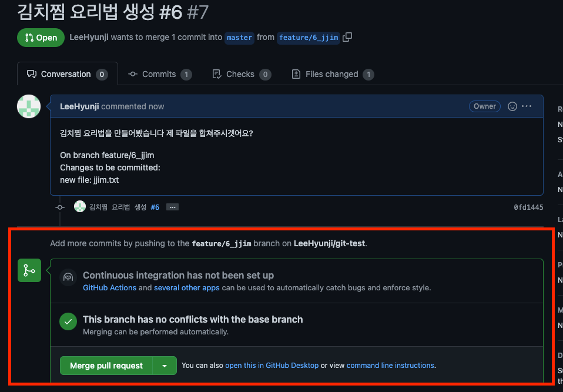Image resolution: width=563 pixels, height=392 pixels.
Task: Open the comment's three-dot options menu
Action: tap(527, 106)
